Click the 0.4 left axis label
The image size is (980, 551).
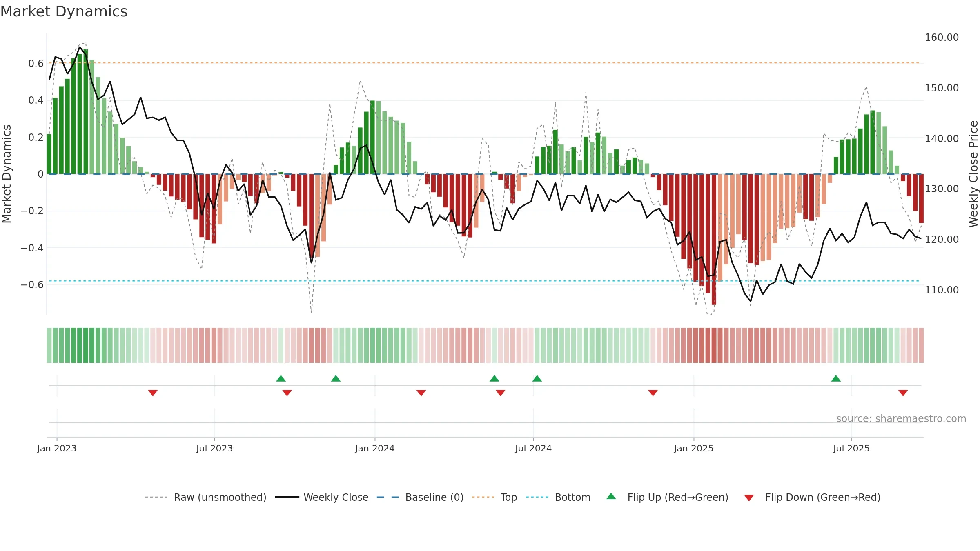click(36, 100)
